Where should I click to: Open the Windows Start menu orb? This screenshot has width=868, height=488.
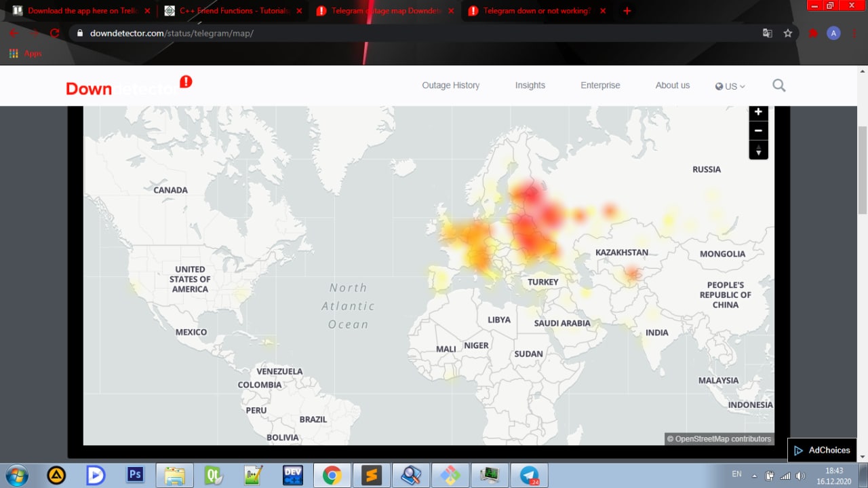(16, 474)
